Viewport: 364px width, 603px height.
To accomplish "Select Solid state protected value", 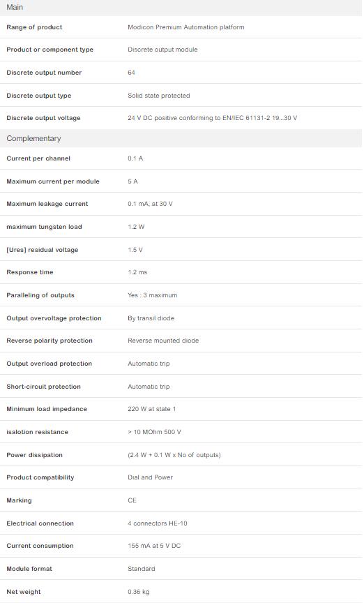I will (159, 96).
